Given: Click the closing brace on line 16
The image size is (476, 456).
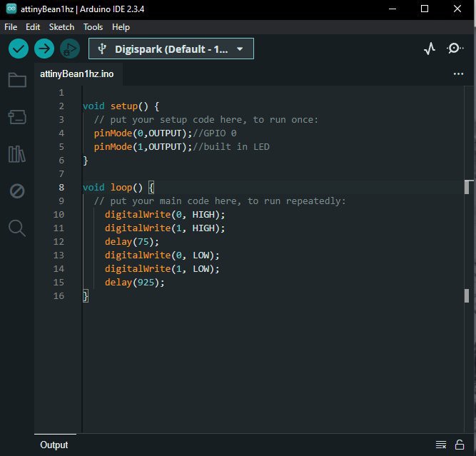Looking at the screenshot, I should (x=86, y=295).
